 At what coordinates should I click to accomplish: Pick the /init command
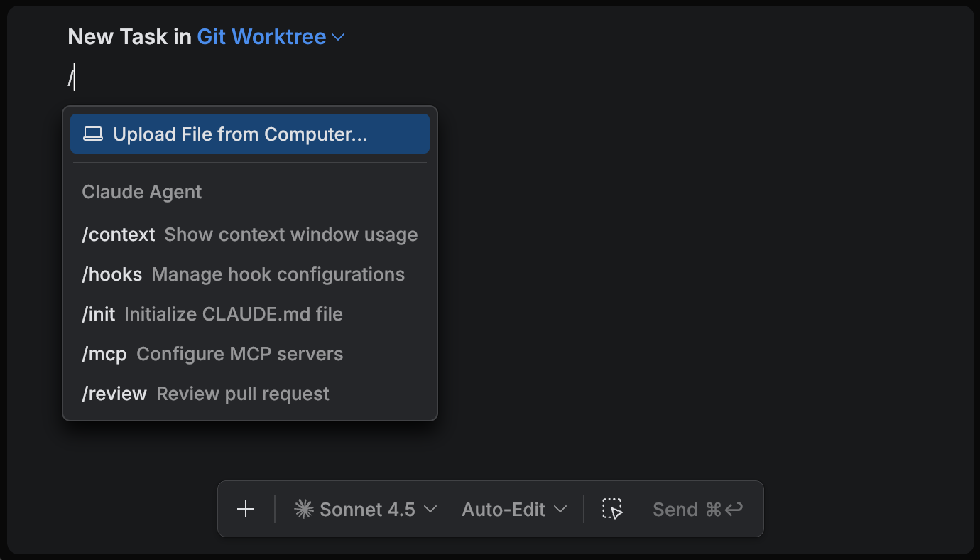click(99, 314)
